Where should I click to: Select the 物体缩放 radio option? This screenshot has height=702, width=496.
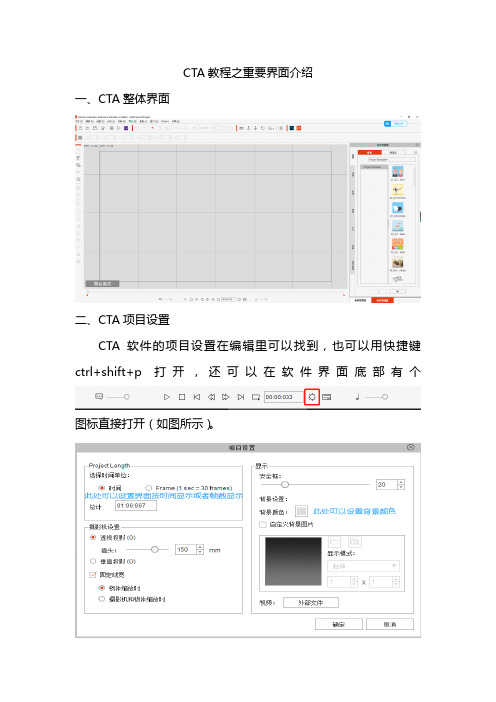(102, 588)
